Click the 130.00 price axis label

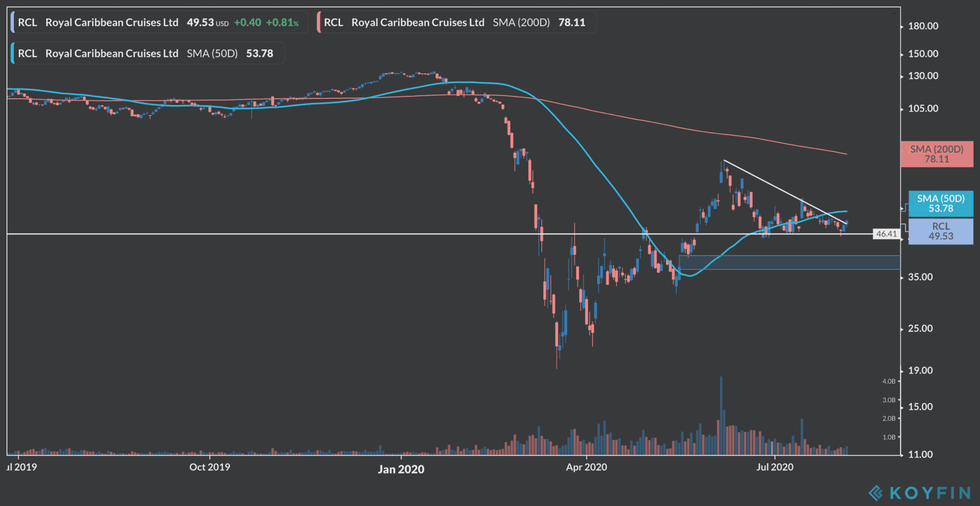pyautogui.click(x=923, y=76)
